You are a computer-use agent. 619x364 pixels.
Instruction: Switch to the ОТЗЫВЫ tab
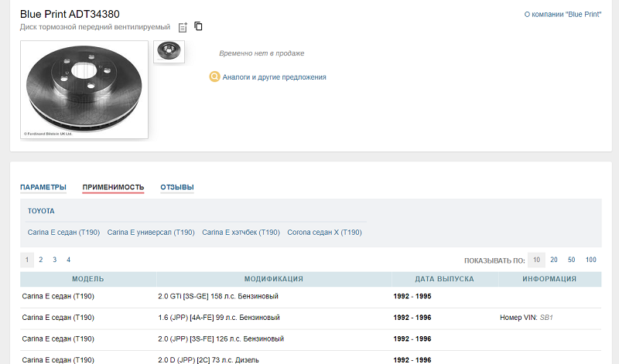point(177,187)
